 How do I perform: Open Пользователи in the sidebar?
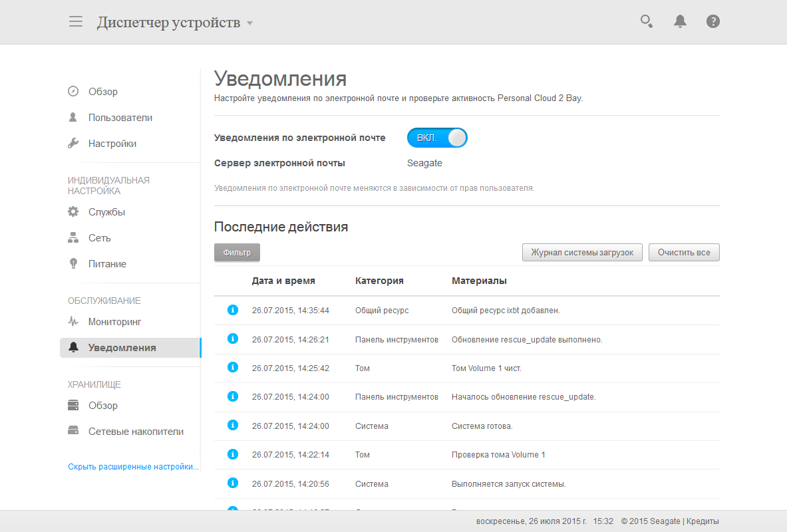click(x=120, y=118)
